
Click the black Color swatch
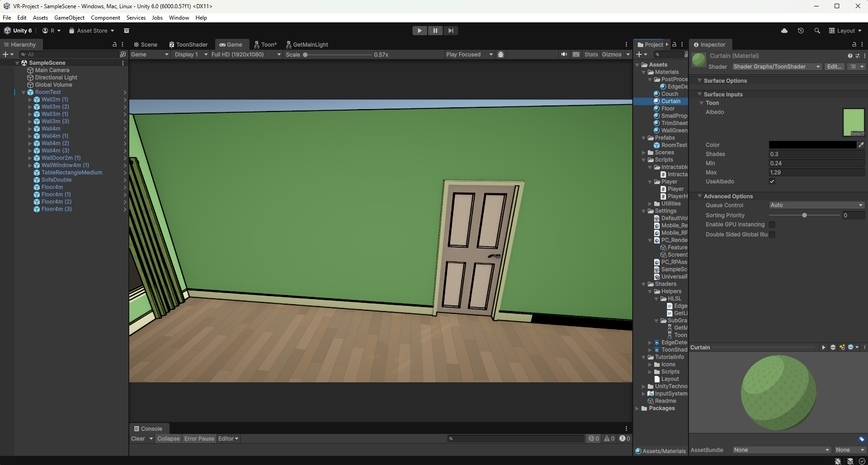pyautogui.click(x=812, y=145)
